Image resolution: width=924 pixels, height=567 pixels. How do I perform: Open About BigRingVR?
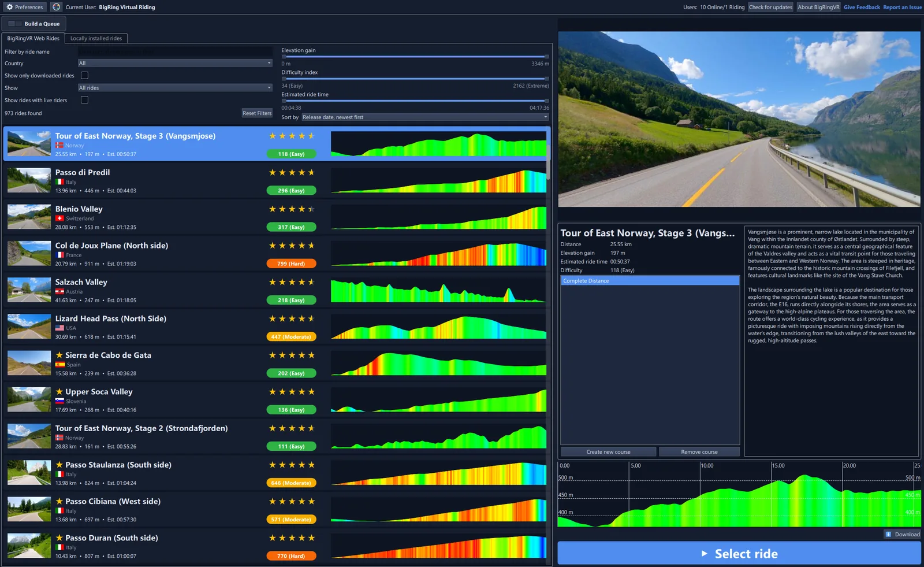click(818, 7)
